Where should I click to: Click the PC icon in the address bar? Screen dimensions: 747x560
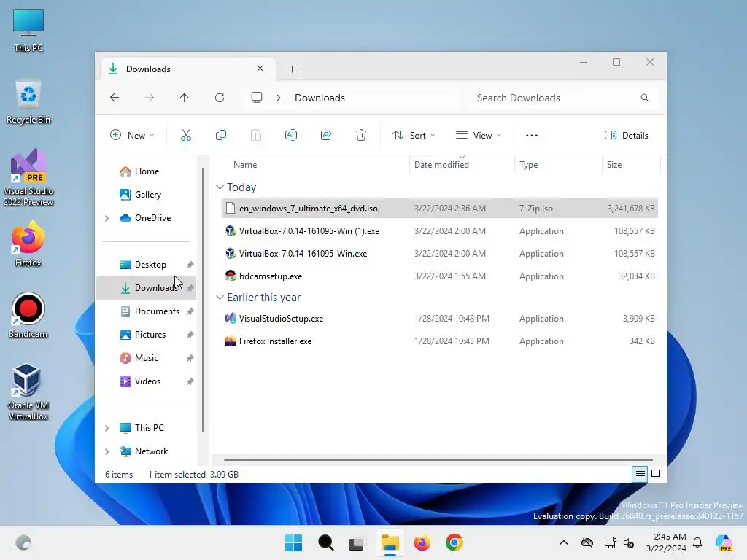tap(257, 98)
